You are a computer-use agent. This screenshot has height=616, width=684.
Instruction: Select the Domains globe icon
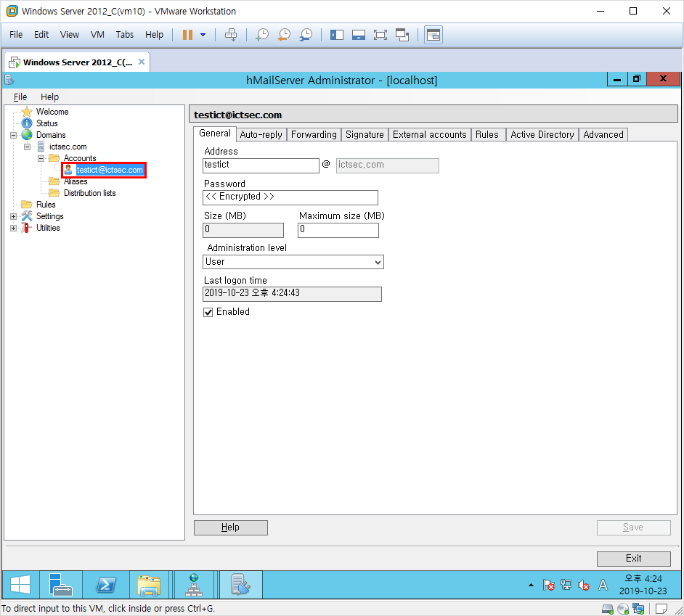27,135
